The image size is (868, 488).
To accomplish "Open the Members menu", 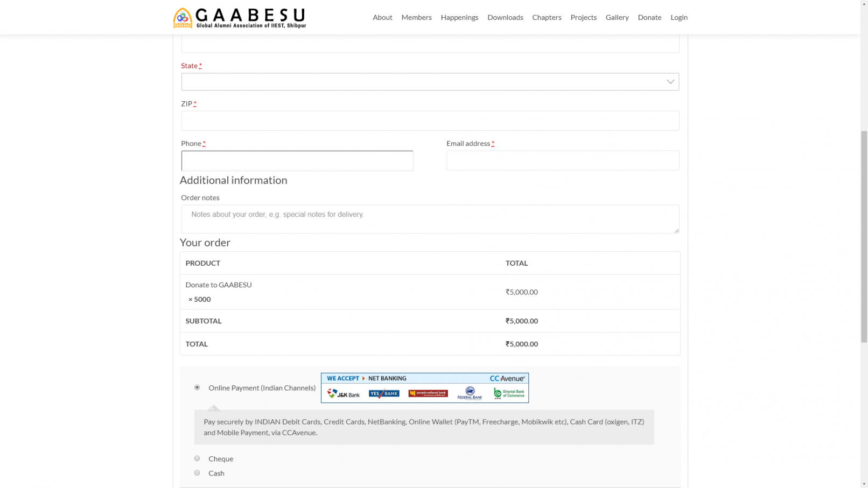I will 416,17.
